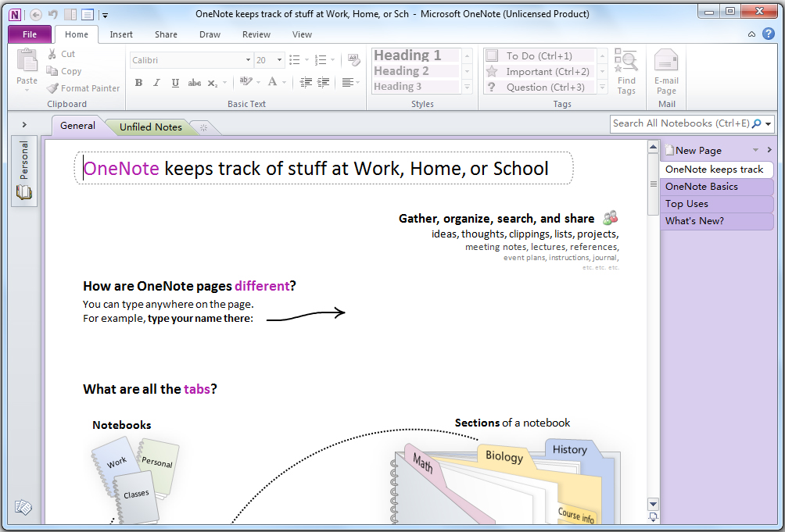
Task: Switch to the Draw ribbon tab
Action: coord(210,34)
